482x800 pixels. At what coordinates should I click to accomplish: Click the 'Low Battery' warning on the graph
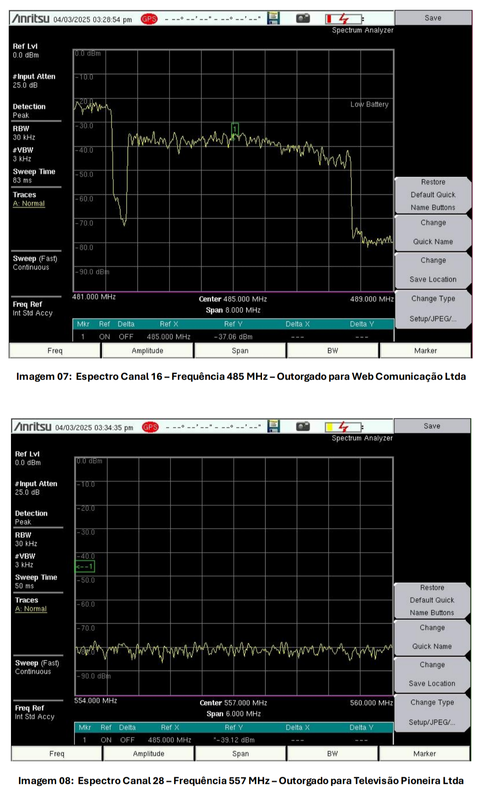[369, 104]
